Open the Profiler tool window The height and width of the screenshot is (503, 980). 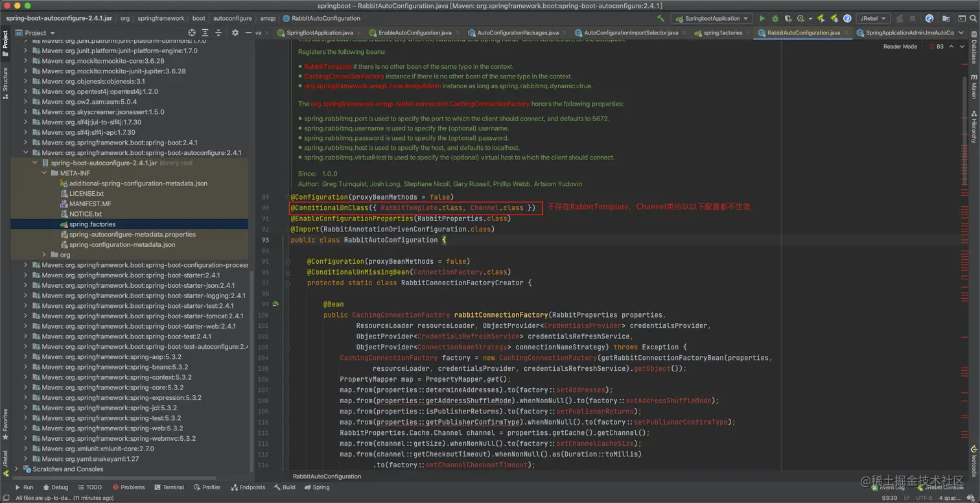(x=207, y=487)
